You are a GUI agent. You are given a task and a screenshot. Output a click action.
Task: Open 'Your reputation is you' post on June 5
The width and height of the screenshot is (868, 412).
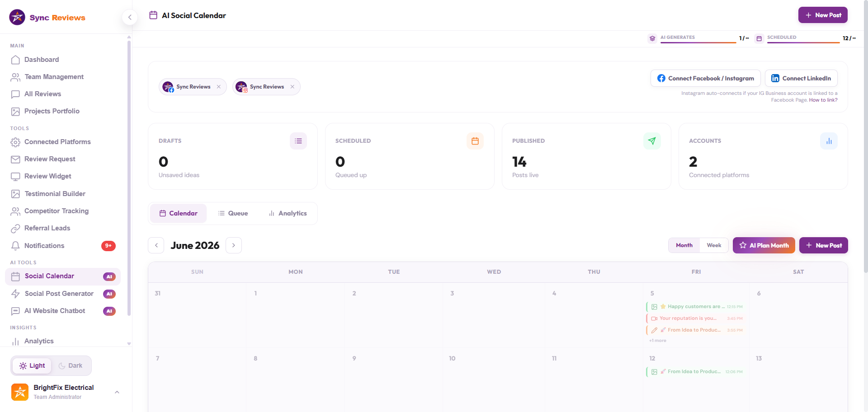(x=695, y=318)
